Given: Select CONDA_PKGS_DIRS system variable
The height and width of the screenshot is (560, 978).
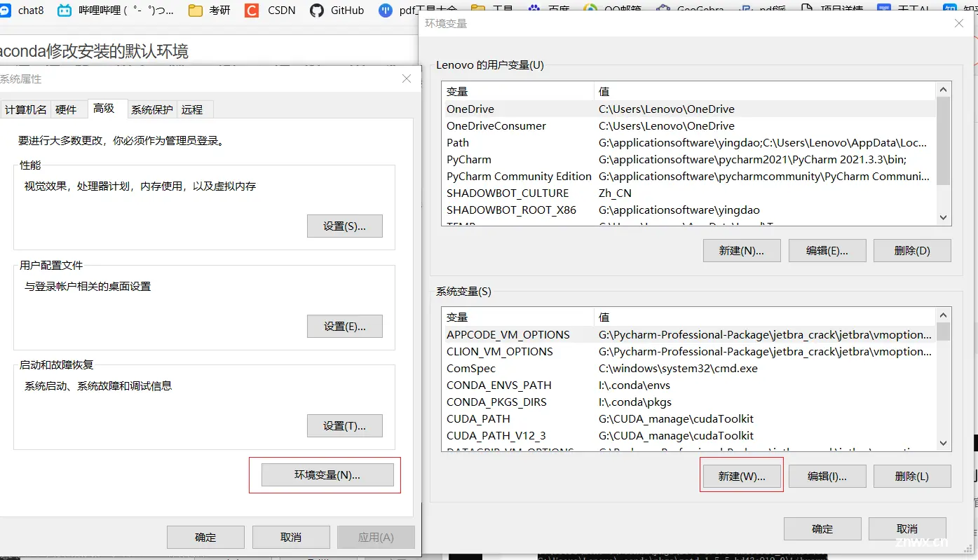Looking at the screenshot, I should 689,402.
